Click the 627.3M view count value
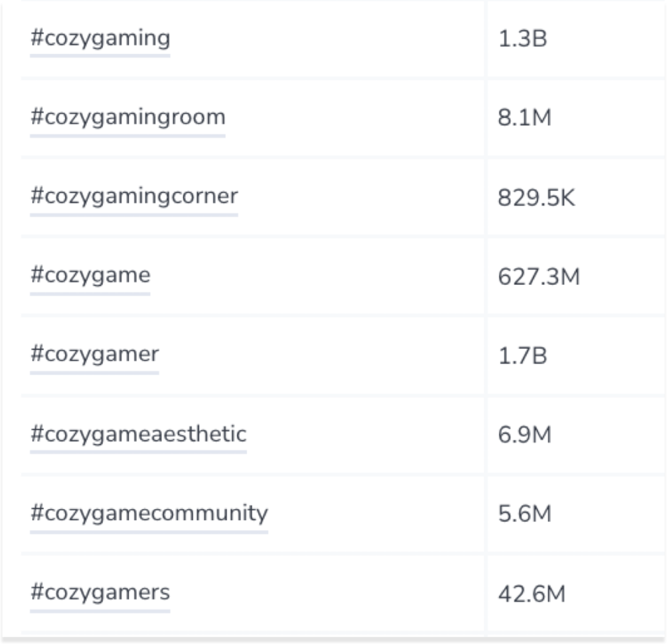Image resolution: width=667 pixels, height=644 pixels. [x=539, y=276]
